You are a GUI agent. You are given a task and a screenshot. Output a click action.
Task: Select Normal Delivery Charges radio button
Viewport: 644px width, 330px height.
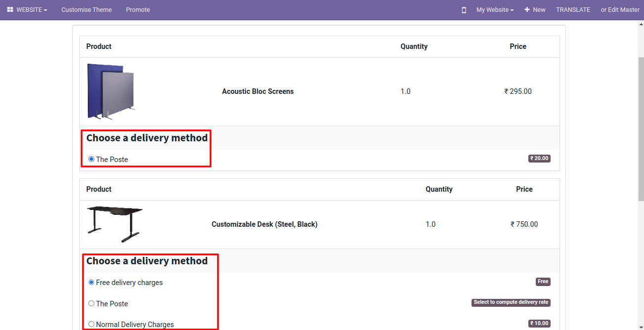(91, 324)
